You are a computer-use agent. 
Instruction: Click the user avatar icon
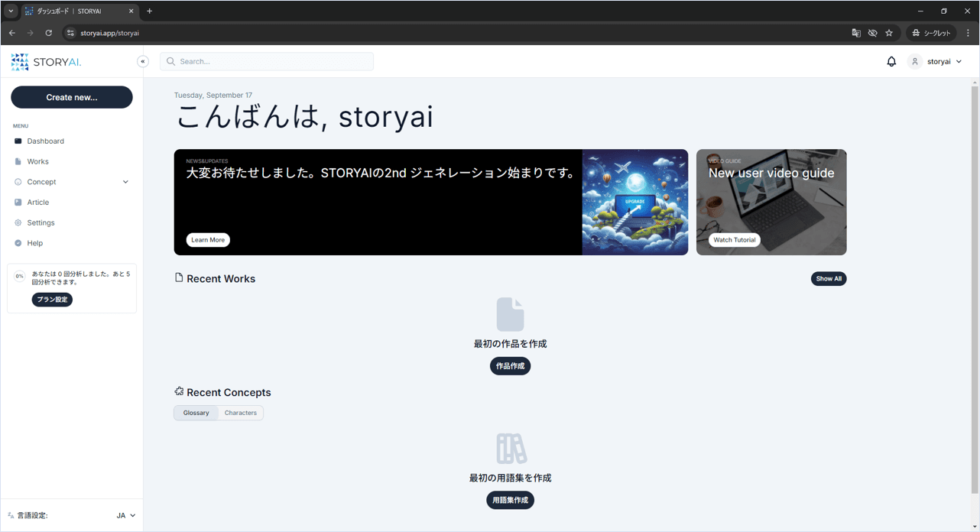click(x=914, y=61)
